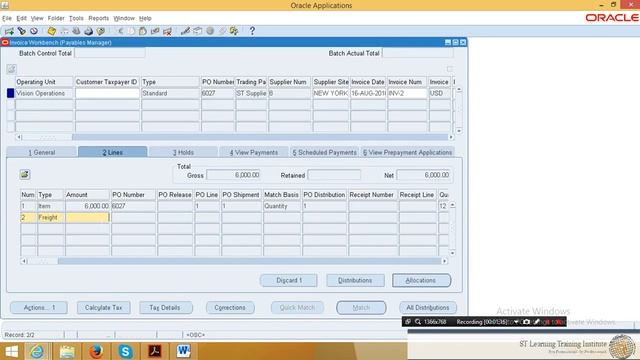Viewport: 640px width, 360px height.
Task: Click the Copy toolbar icon
Action: coord(131,31)
